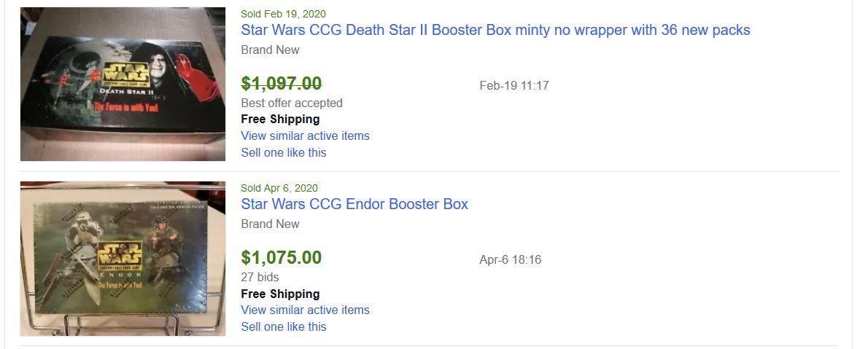This screenshot has width=868, height=349.
Task: Click Free Shipping on the Endor listing
Action: (x=280, y=294)
